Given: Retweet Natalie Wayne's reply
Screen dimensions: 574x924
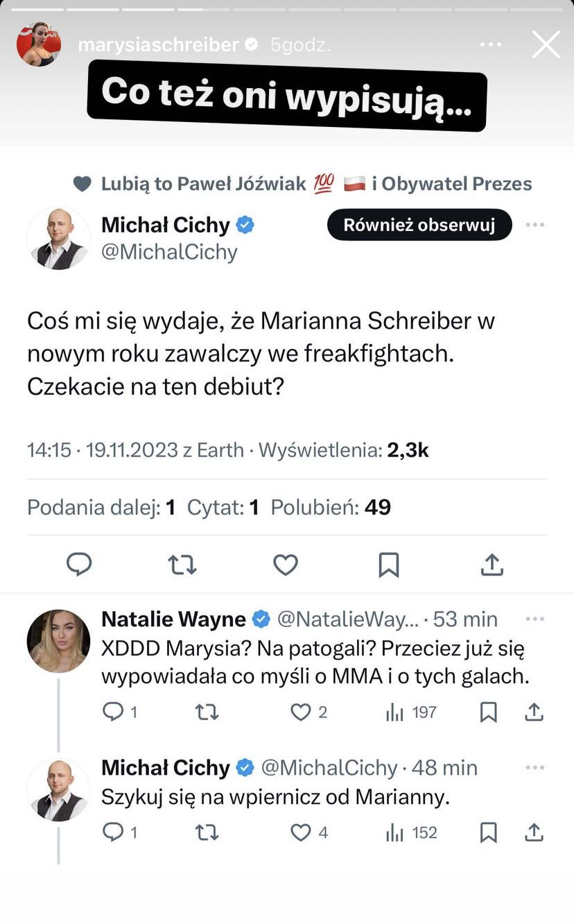Looking at the screenshot, I should [207, 712].
